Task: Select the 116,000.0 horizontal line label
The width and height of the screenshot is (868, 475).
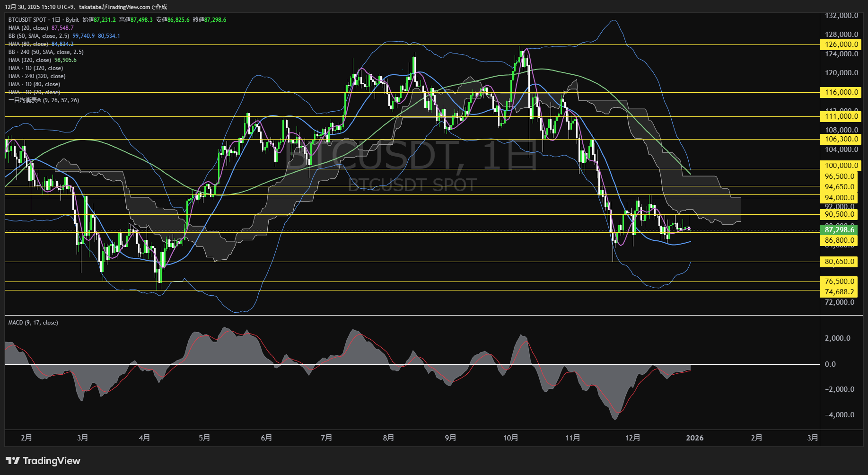Action: tap(841, 92)
